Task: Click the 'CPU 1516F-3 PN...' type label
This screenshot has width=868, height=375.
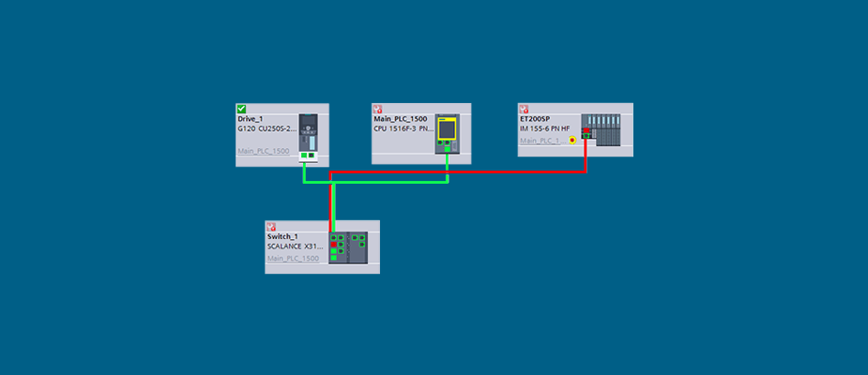Action: pyautogui.click(x=404, y=128)
